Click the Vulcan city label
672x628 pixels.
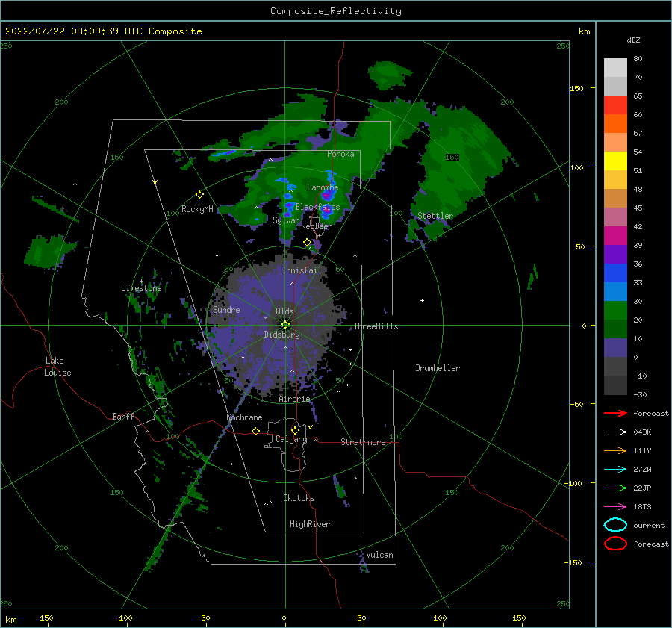tap(379, 555)
